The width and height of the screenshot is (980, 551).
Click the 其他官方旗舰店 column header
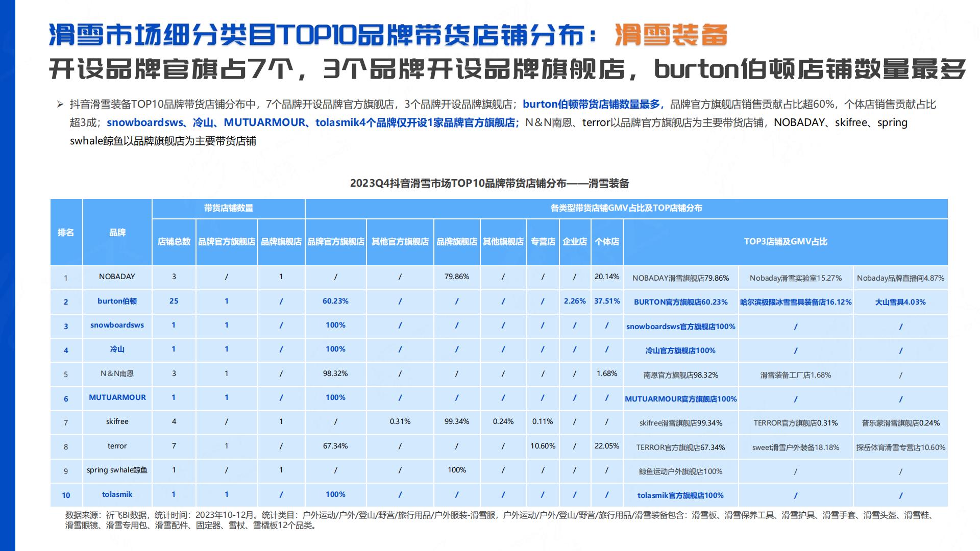pos(400,242)
